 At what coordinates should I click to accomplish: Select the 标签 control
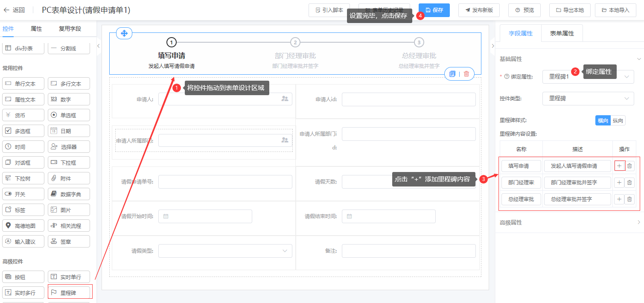point(23,210)
